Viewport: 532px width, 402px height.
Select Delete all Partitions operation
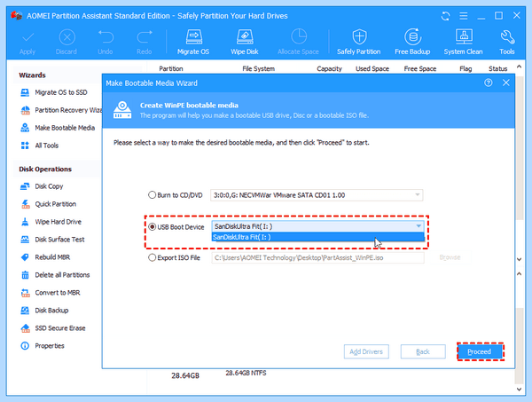click(x=55, y=275)
